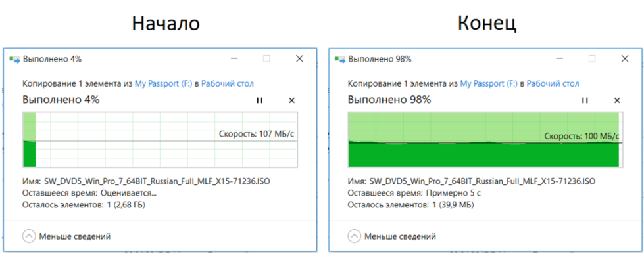Screen dimensions: 644x260
Task: Open My Passport (F:) link in left dialog
Action: tap(163, 84)
